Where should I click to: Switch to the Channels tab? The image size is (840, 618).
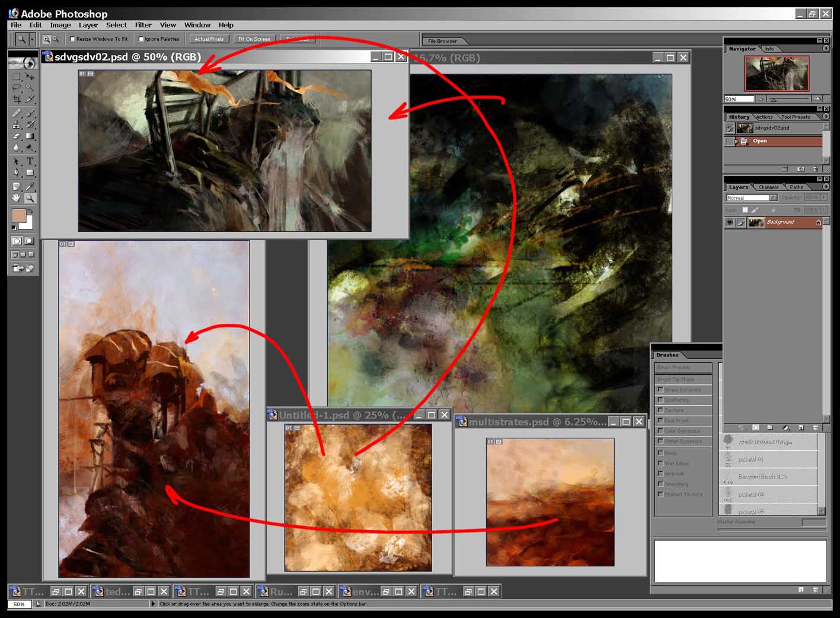click(768, 187)
